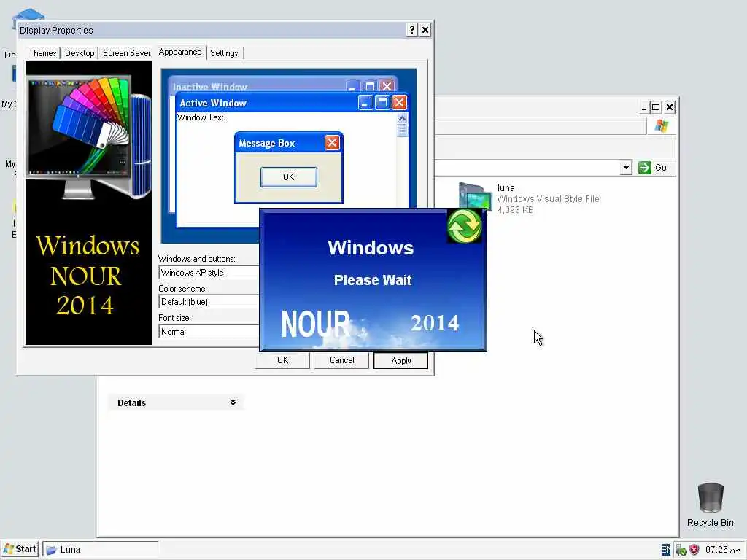Close the Display Properties dialog

425,30
